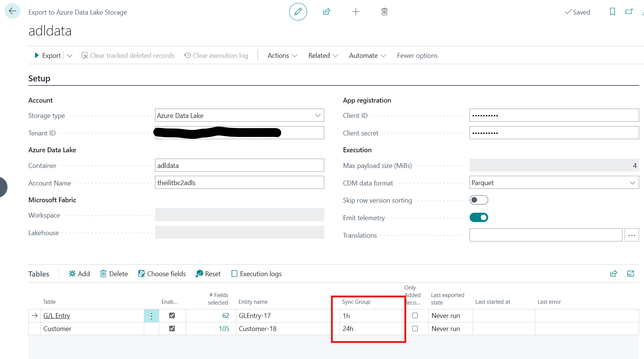
Task: Delete the record using the trash icon
Action: [x=384, y=12]
